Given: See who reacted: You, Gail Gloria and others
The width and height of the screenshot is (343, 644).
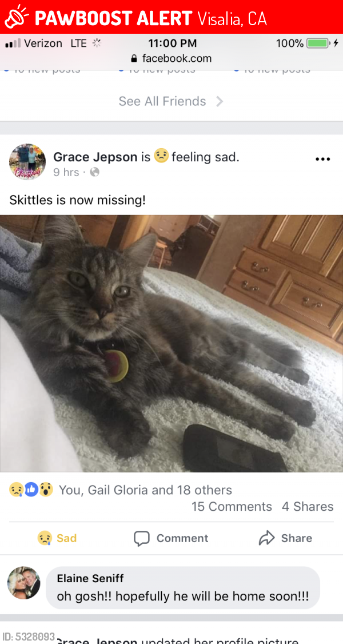Looking at the screenshot, I should point(146,490).
